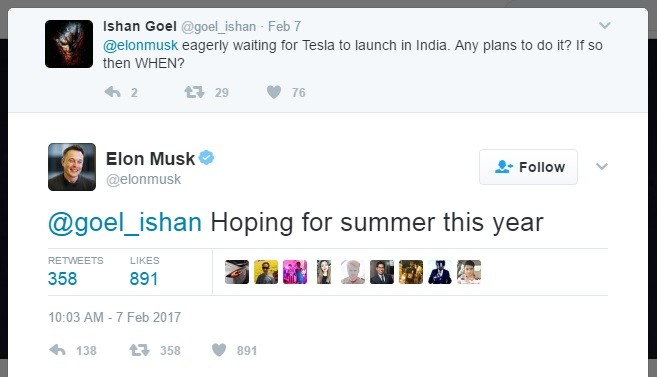The height and width of the screenshot is (377, 657).
Task: Expand the chevron menu on Ishan Goel's tweet
Action: tap(605, 26)
